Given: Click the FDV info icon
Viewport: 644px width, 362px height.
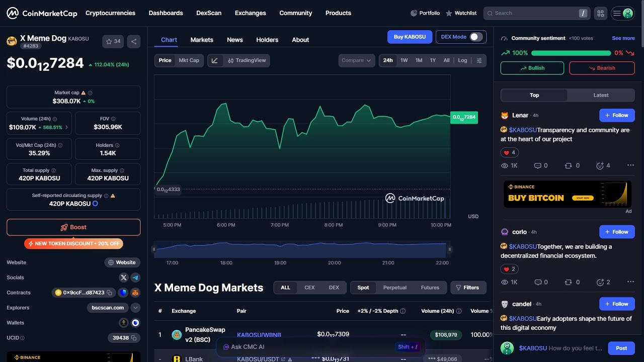Looking at the screenshot, I should [x=113, y=119].
